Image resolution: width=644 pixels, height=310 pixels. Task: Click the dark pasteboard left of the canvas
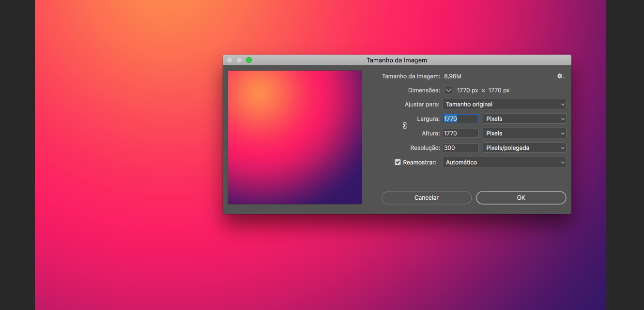click(x=17, y=155)
